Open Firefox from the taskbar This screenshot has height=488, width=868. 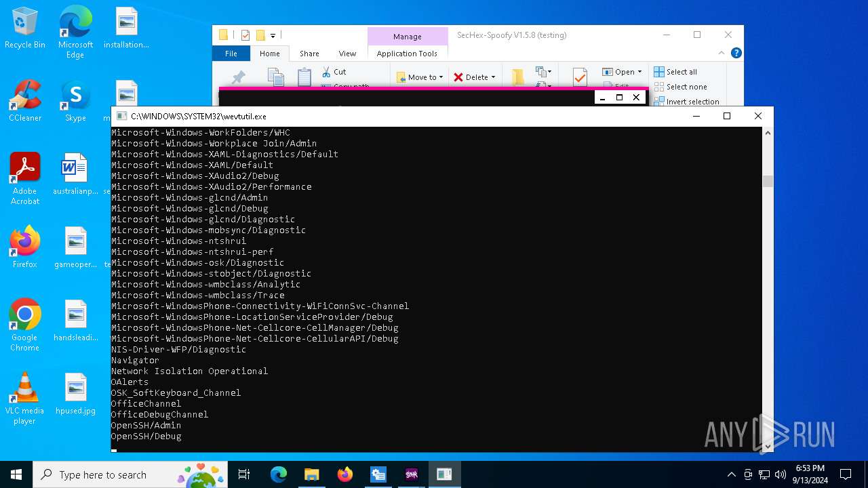tap(345, 474)
